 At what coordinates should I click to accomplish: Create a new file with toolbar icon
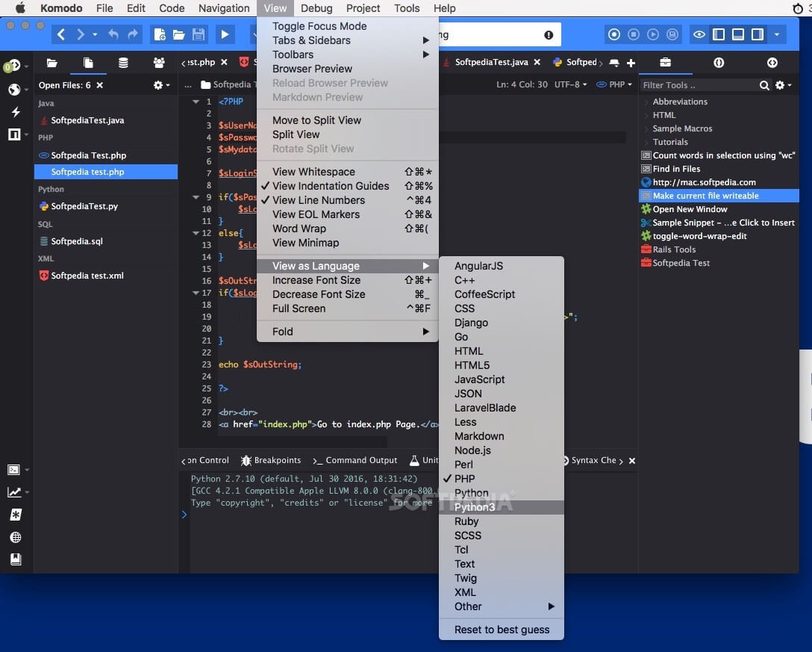pos(160,34)
